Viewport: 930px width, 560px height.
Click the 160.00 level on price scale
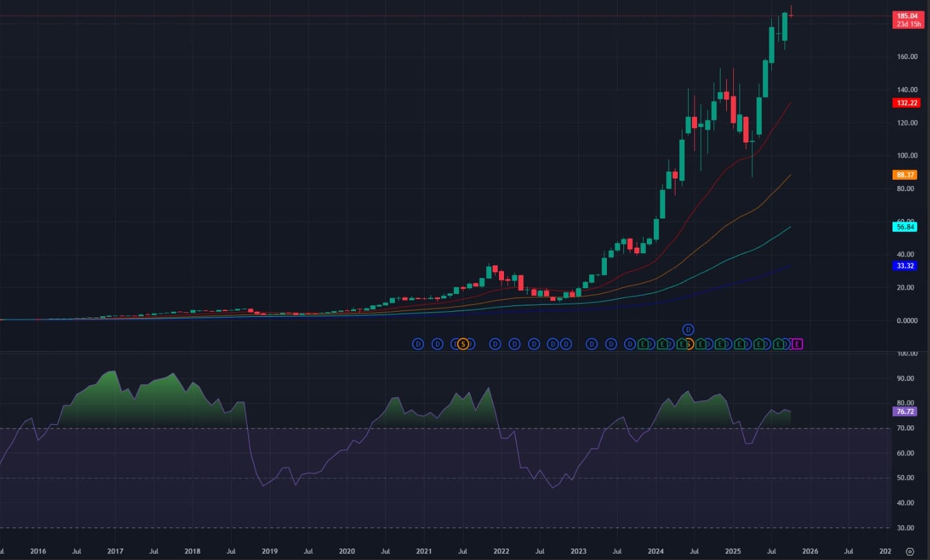[907, 57]
